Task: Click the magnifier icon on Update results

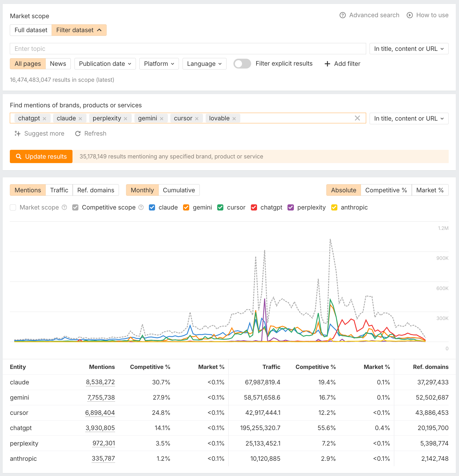Action: coord(19,156)
